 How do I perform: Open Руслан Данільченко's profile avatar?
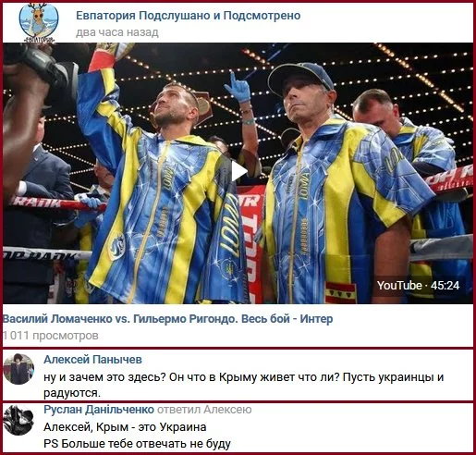18,421
